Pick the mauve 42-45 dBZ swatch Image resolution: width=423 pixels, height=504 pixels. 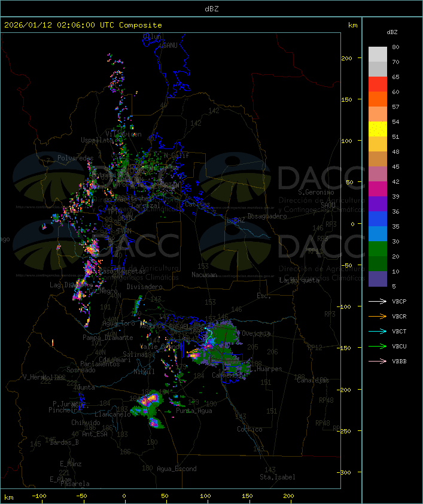click(378, 174)
